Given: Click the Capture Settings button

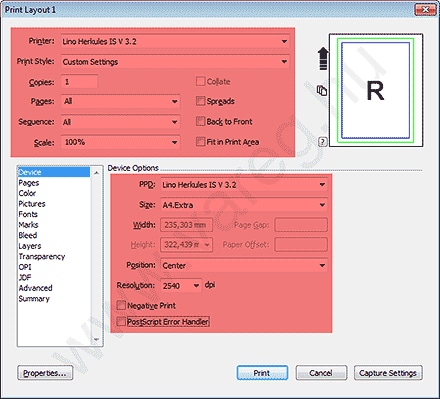Looking at the screenshot, I should coord(388,373).
